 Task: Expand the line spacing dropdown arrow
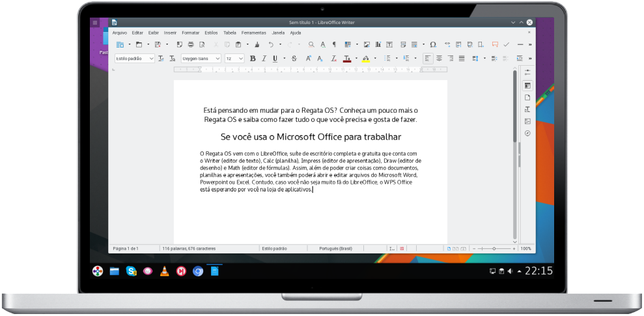coord(484,59)
